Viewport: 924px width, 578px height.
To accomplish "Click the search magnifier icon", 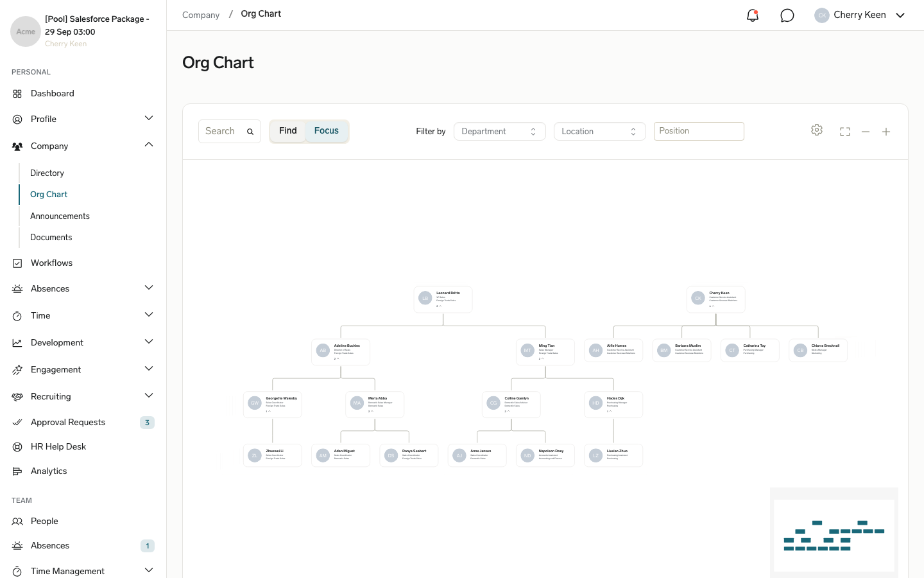I will [250, 132].
